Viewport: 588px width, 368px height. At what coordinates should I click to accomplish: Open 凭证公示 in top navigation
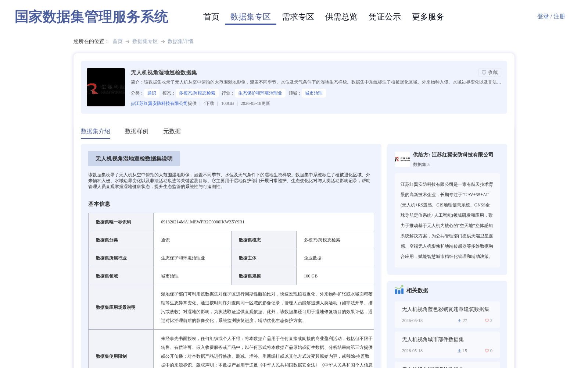(385, 17)
